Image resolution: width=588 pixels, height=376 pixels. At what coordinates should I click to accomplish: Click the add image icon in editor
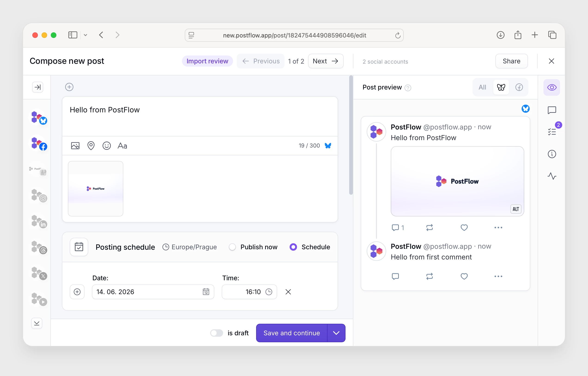click(75, 146)
